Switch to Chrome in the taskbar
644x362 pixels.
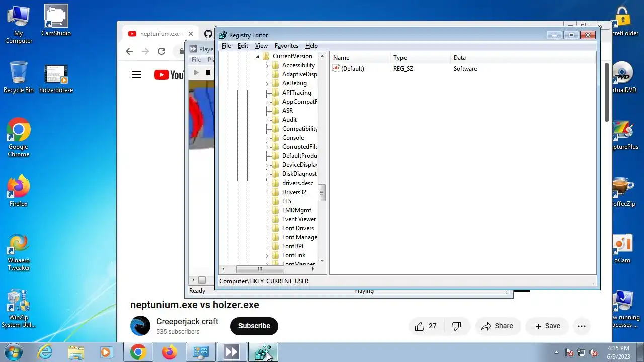[x=138, y=352]
